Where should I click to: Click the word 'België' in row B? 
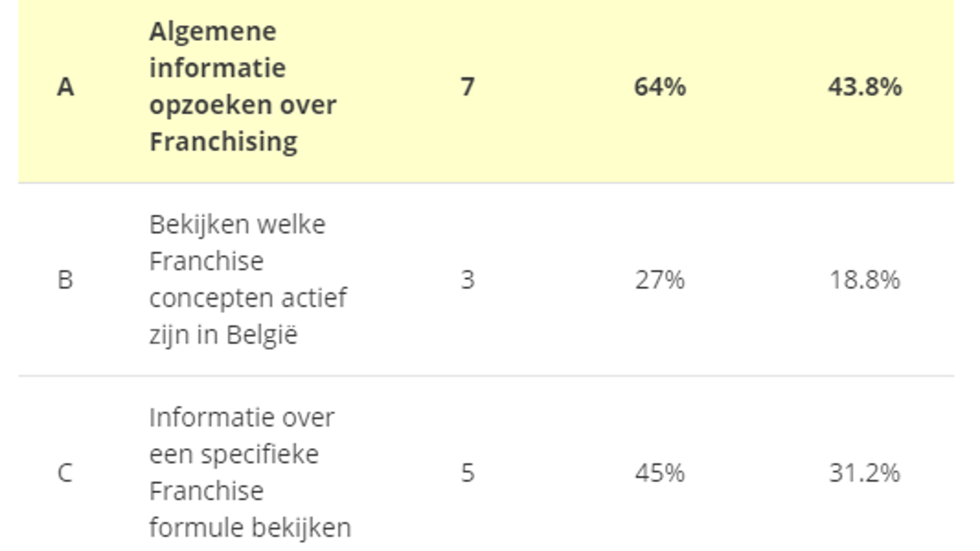click(x=261, y=335)
